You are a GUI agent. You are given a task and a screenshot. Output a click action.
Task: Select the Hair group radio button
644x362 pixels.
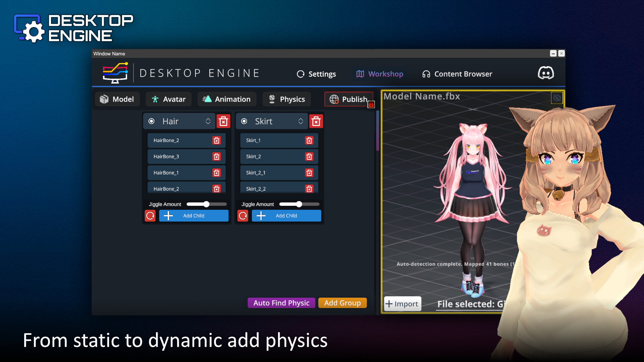point(152,121)
